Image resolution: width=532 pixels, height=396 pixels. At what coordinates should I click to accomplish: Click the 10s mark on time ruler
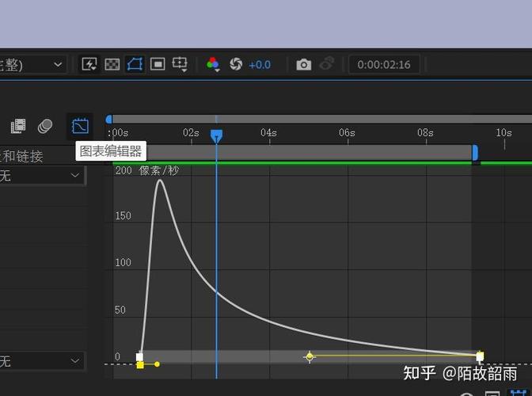click(503, 133)
